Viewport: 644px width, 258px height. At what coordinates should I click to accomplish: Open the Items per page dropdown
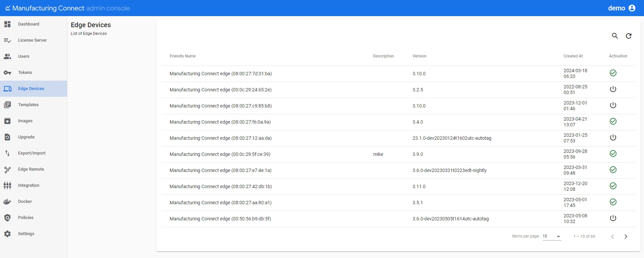point(552,236)
